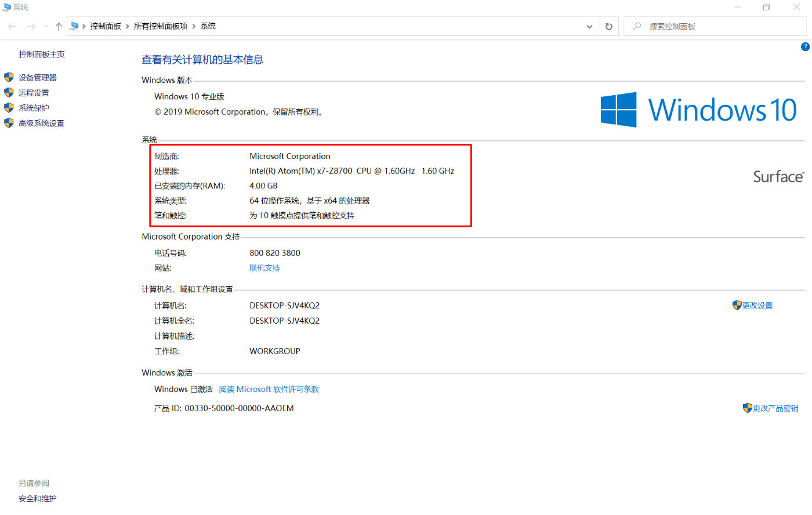This screenshot has width=812, height=515.
Task: Click the workgroup value WORKGROUP
Action: [275, 351]
